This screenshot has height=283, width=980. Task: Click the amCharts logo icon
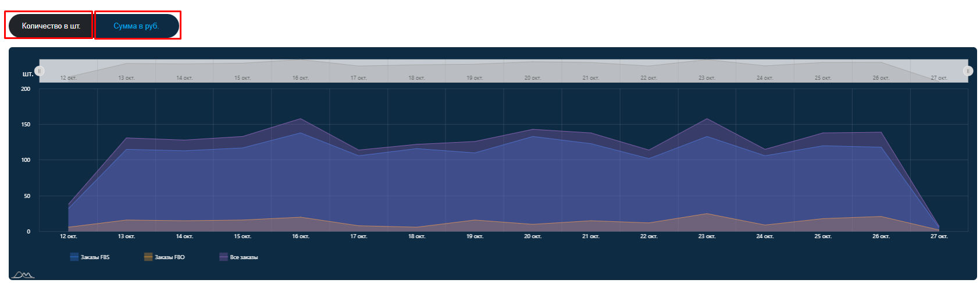click(x=24, y=275)
